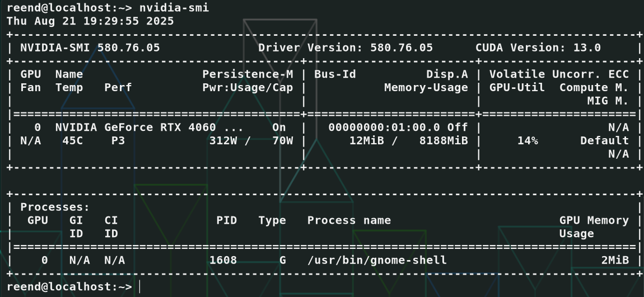This screenshot has height=297, width=644.
Task: Click the Type column header
Action: tap(272, 220)
